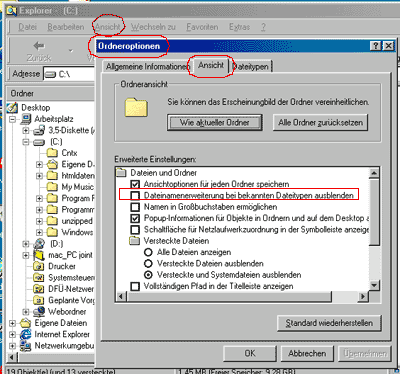
Task: Uncheck Popup-Informationen für Objekte checkbox
Action: pos(135,218)
